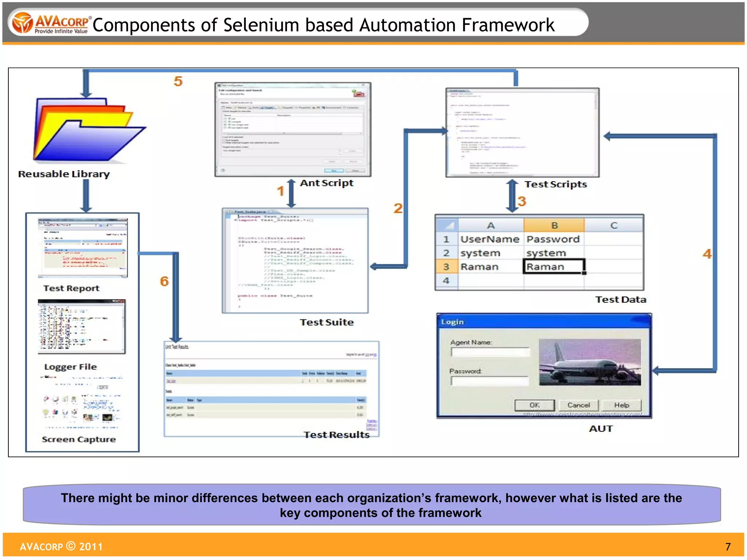Open the Test Report screenshot
Viewport: 747px width, 560px height.
[x=83, y=248]
